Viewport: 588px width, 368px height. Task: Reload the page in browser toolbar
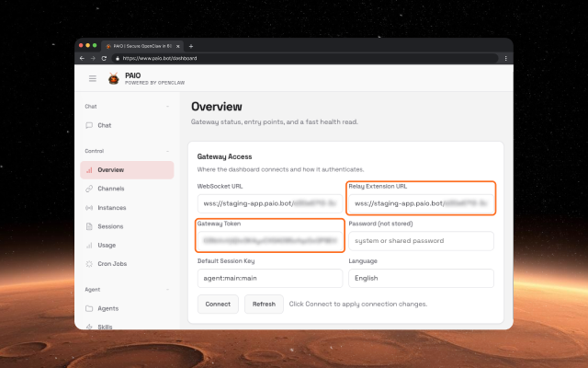point(104,58)
